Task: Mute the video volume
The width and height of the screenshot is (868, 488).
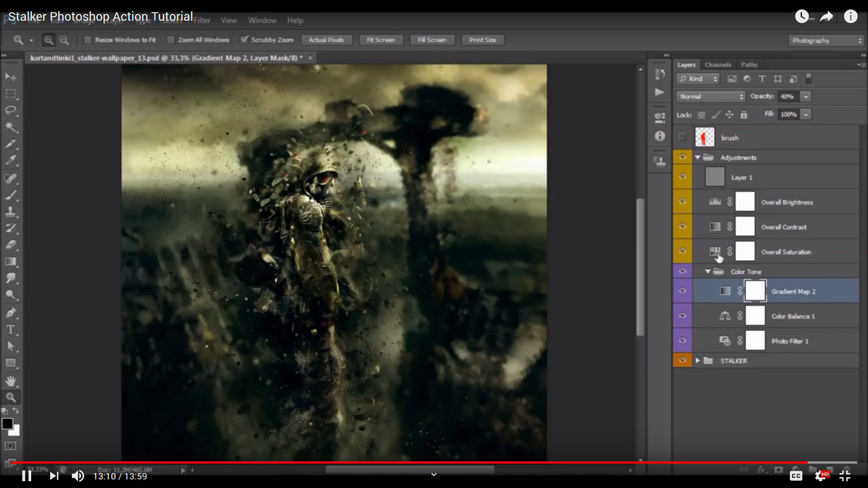Action: [x=78, y=476]
